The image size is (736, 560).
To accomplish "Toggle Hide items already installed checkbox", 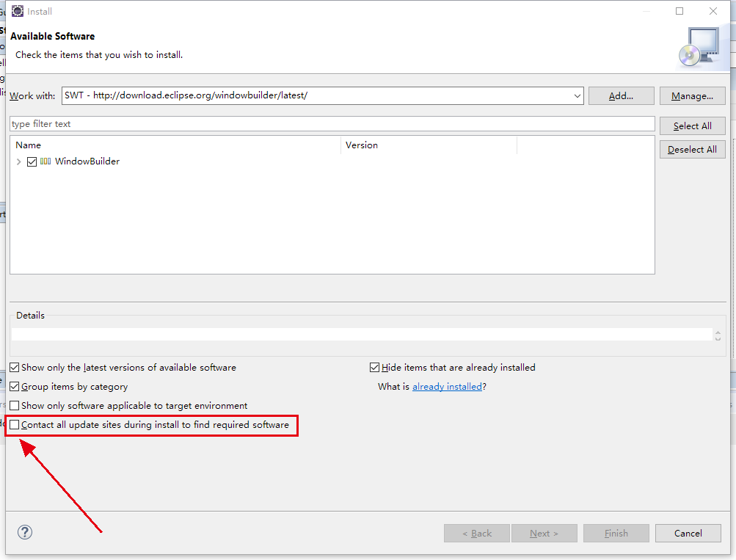I will coord(374,367).
